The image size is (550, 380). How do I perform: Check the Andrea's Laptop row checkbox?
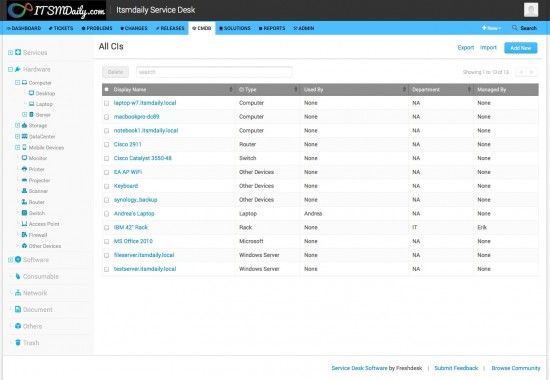(107, 214)
